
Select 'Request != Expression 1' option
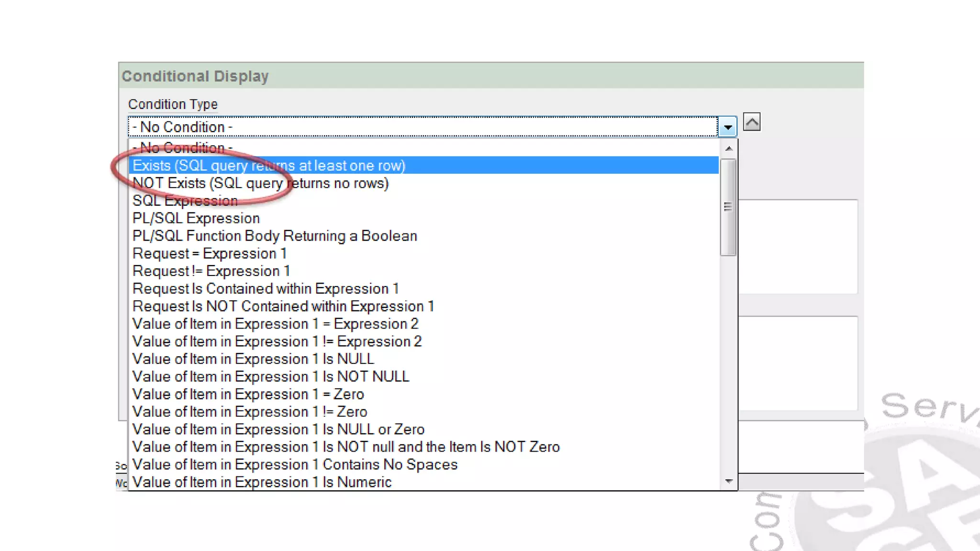pos(211,271)
